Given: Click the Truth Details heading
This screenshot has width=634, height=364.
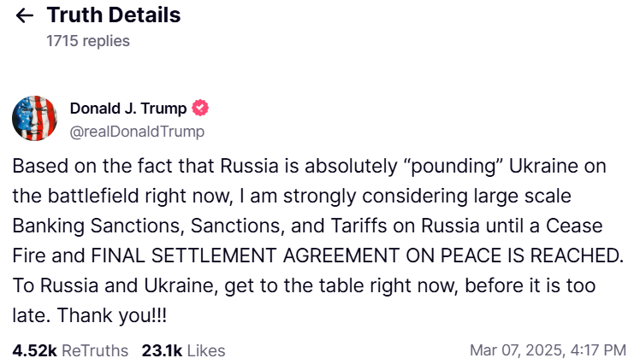Looking at the screenshot, I should [x=114, y=15].
